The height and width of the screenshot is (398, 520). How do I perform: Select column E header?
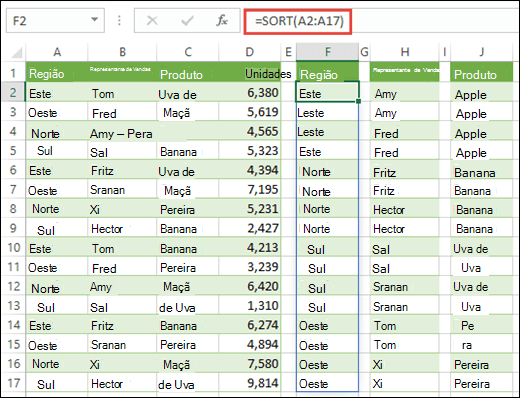(288, 52)
